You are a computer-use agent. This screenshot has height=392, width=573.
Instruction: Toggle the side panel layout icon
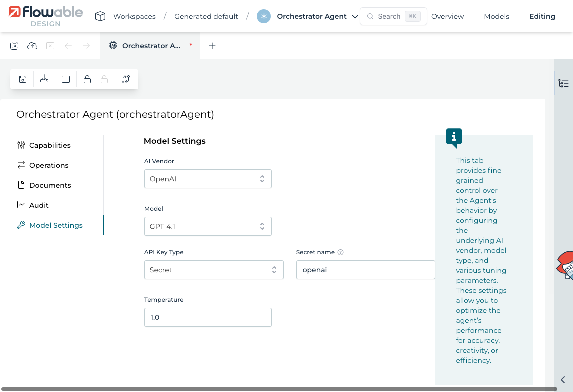click(x=66, y=79)
